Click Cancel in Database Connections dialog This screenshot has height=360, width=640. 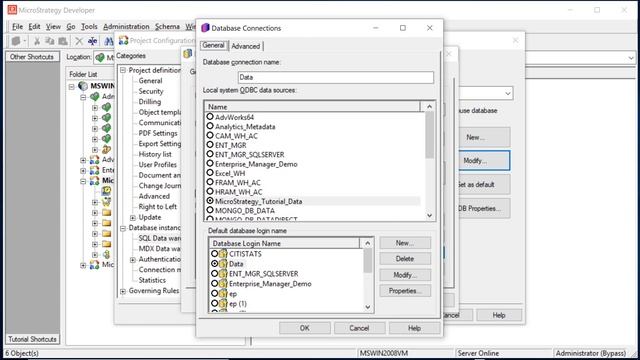click(x=359, y=328)
